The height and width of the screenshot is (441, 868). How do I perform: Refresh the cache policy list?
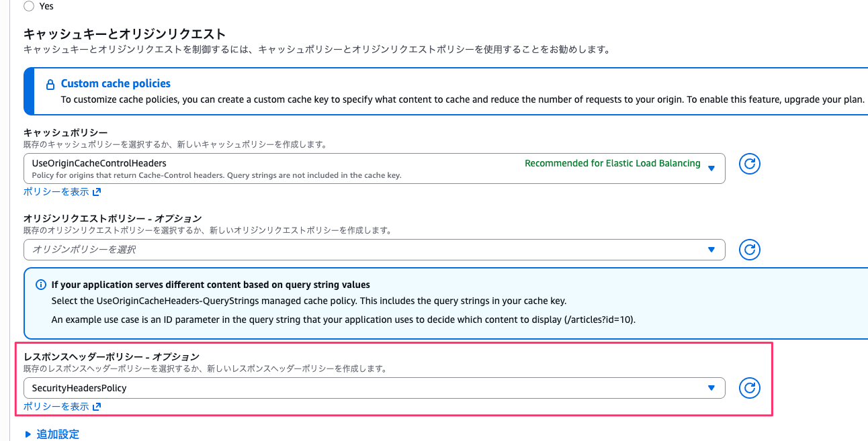pos(749,164)
